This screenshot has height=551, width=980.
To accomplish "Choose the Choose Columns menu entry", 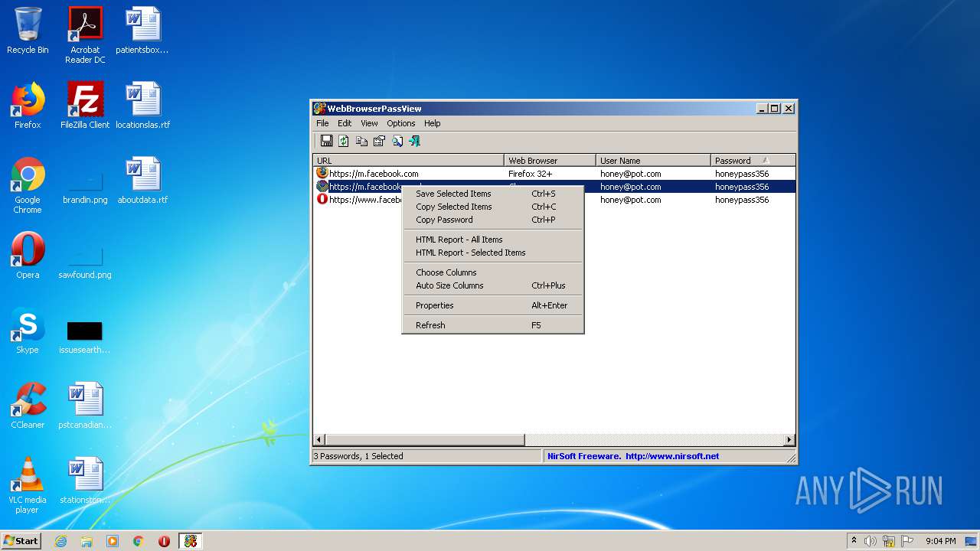I will [493, 272].
